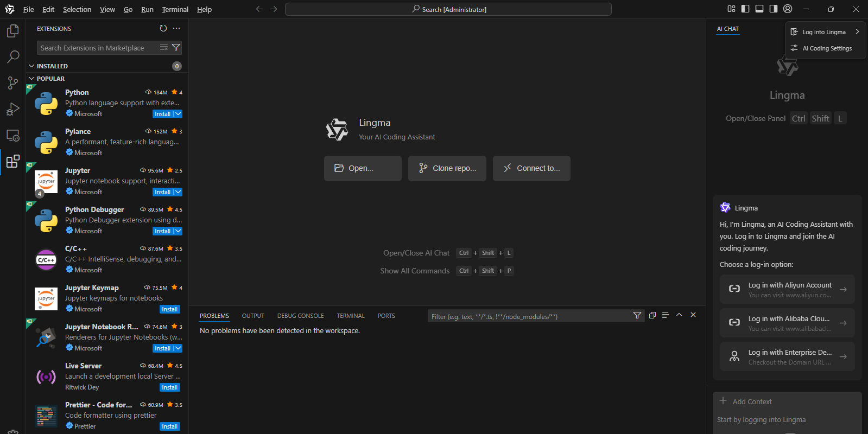Viewport: 868px width, 434px height.
Task: Open Remote Explorer view icon
Action: click(x=13, y=135)
